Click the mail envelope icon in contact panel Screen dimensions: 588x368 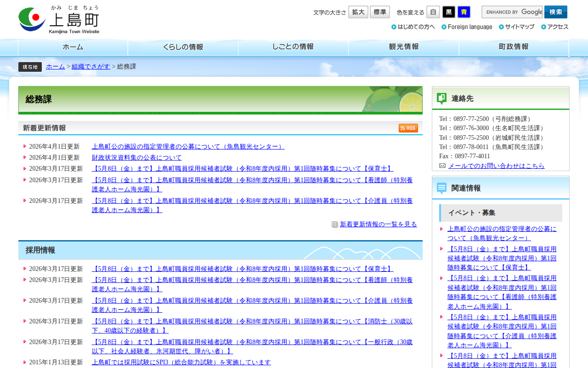click(442, 166)
